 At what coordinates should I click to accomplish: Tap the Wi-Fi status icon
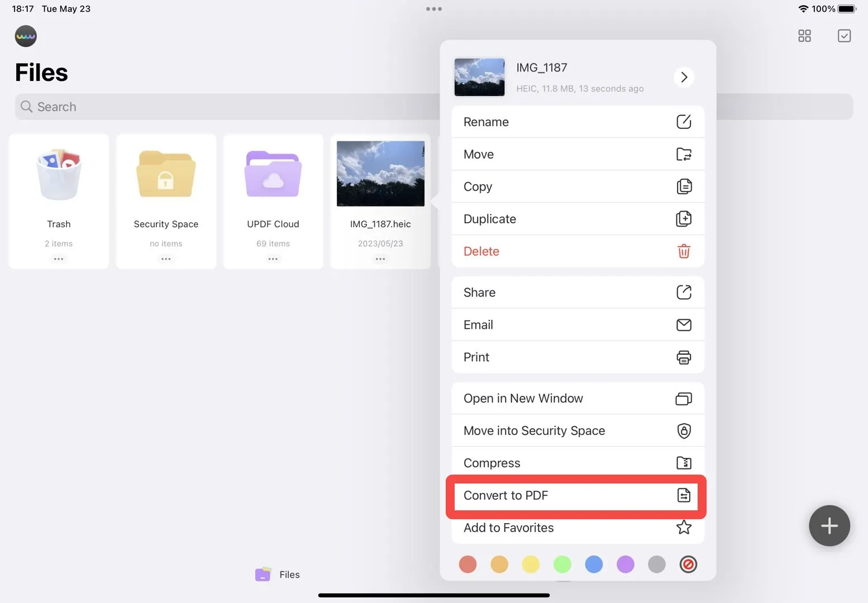coord(803,9)
